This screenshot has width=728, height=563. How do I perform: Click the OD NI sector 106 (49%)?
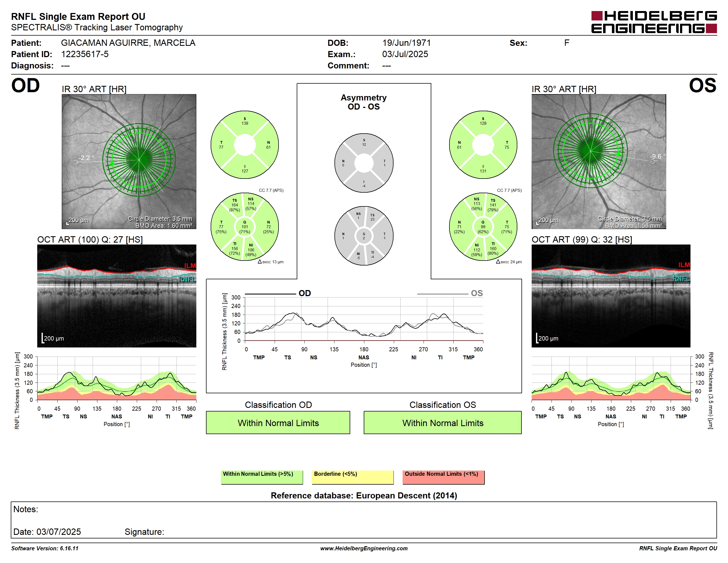(251, 250)
